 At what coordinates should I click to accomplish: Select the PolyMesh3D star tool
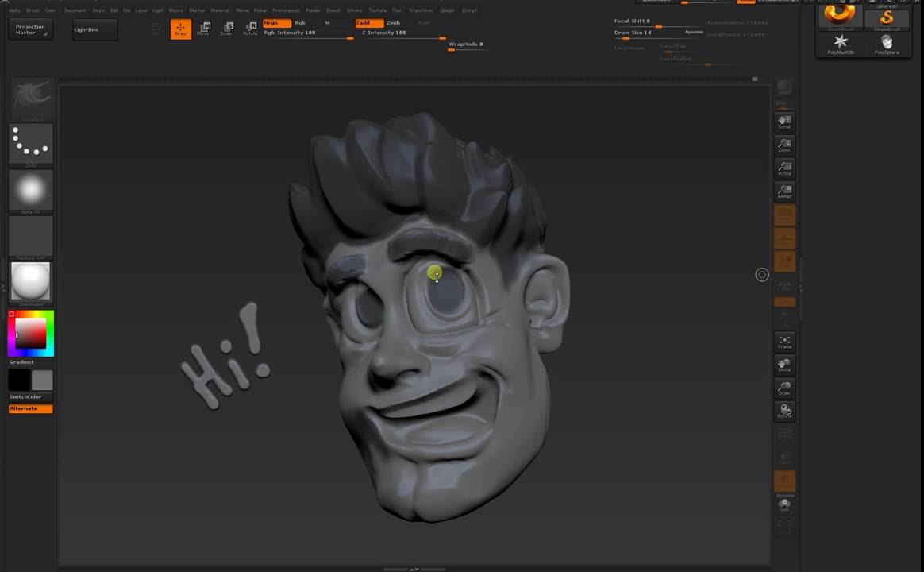(841, 44)
